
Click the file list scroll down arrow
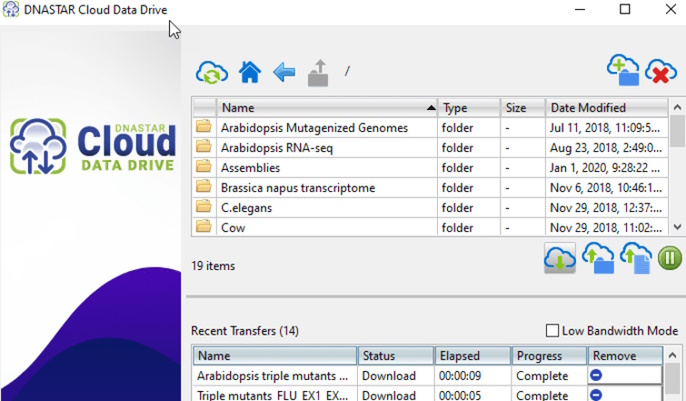point(677,227)
